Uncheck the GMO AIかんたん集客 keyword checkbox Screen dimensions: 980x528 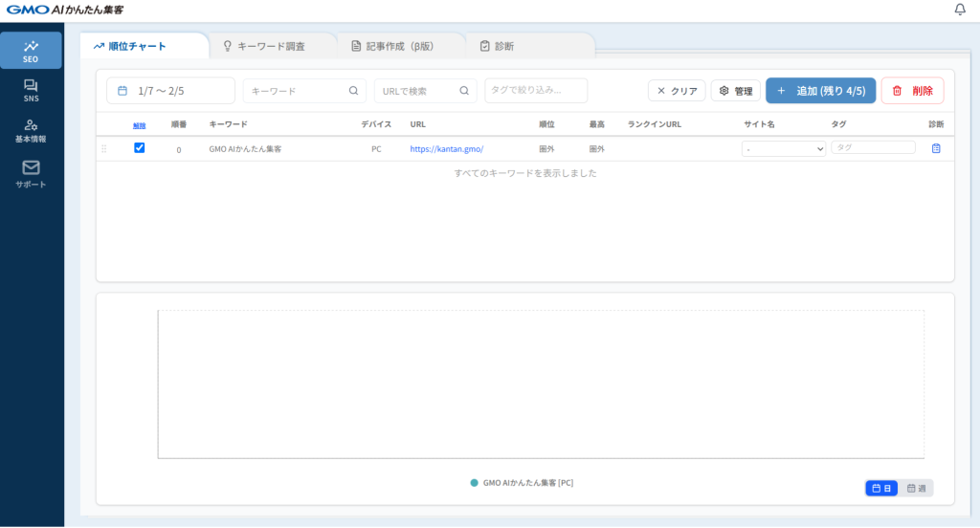(x=140, y=148)
